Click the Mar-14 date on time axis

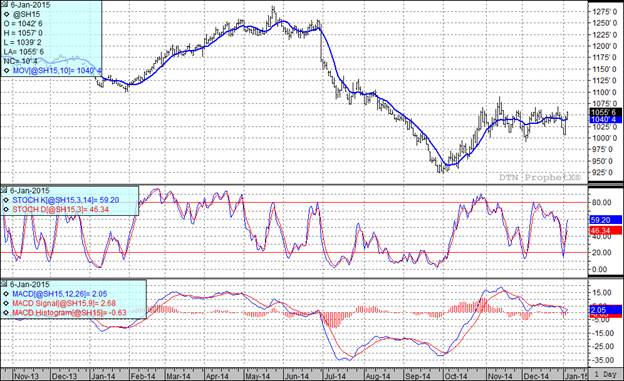pyautogui.click(x=178, y=376)
